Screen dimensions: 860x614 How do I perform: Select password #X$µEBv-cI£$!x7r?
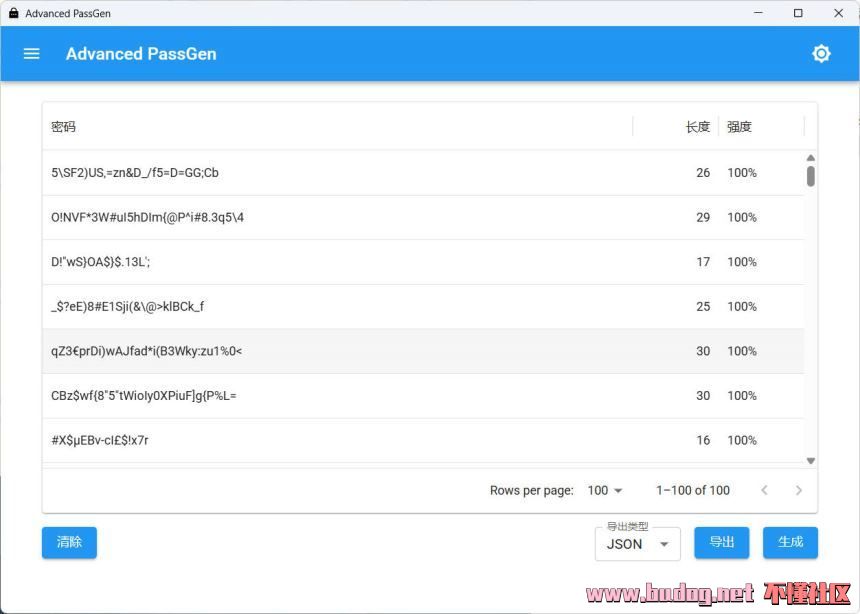(100, 440)
